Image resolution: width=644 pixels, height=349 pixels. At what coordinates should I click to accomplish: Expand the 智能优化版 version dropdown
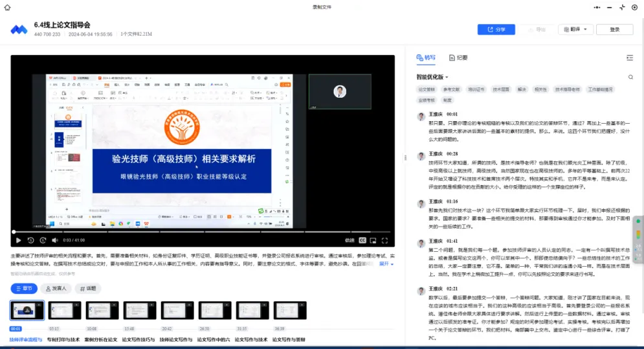pyautogui.click(x=432, y=77)
